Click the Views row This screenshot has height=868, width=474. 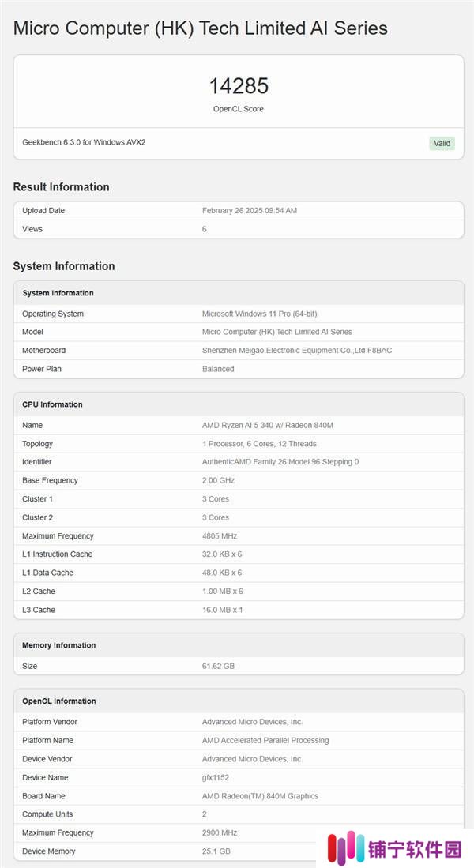(239, 229)
